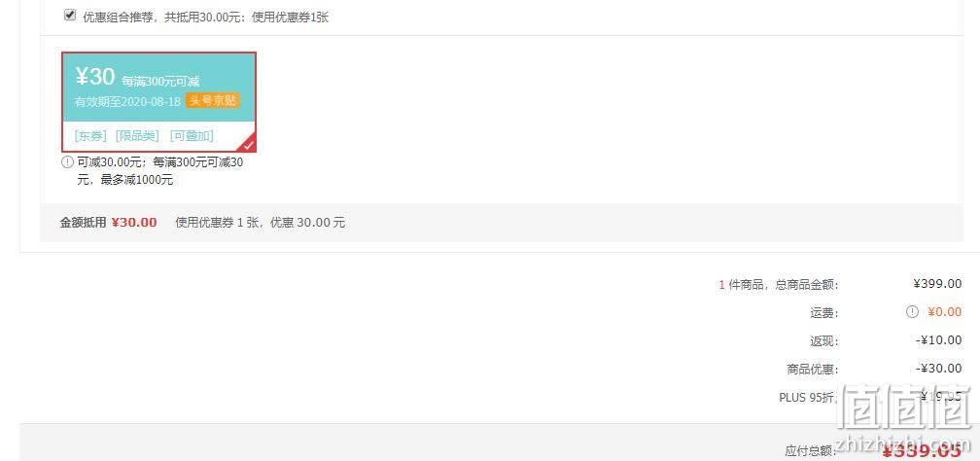Click the [限品类] coupon tag
The width and height of the screenshot is (980, 461).
pyautogui.click(x=137, y=136)
